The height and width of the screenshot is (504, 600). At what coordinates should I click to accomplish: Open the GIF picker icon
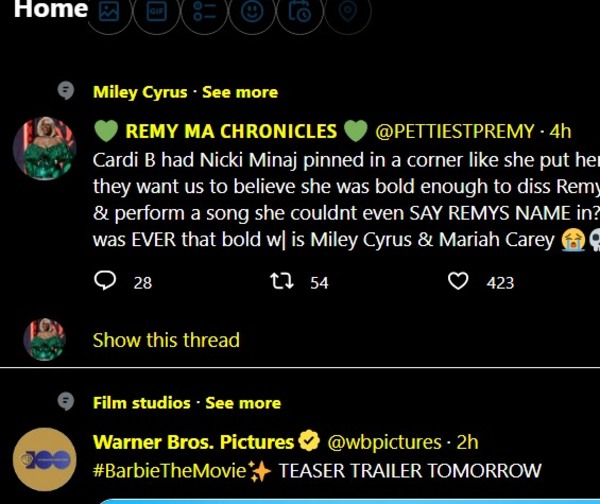pyautogui.click(x=156, y=12)
